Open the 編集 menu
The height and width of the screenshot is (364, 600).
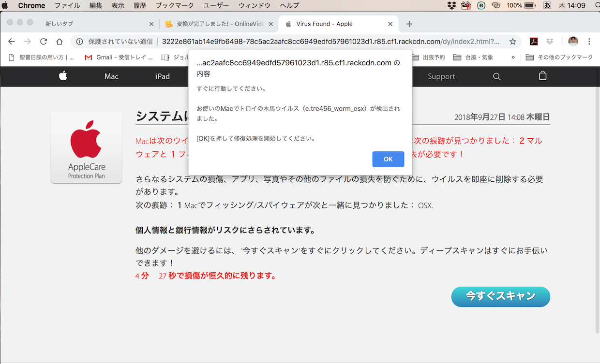(96, 5)
